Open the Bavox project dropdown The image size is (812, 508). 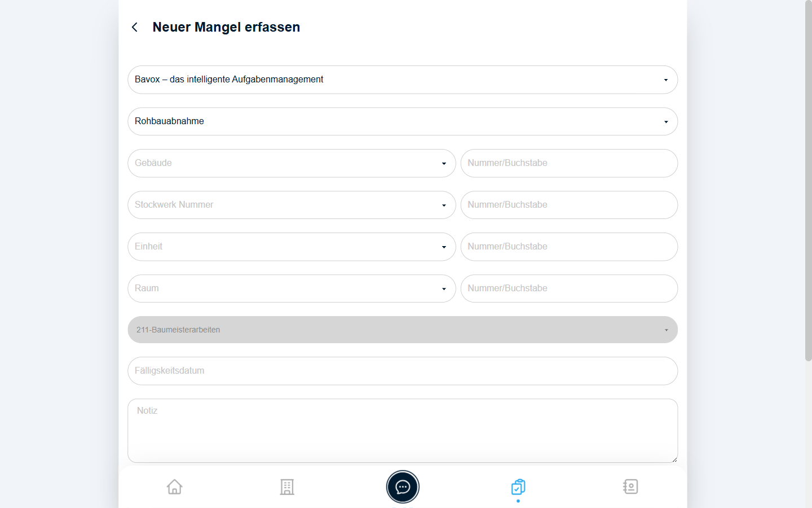point(403,80)
